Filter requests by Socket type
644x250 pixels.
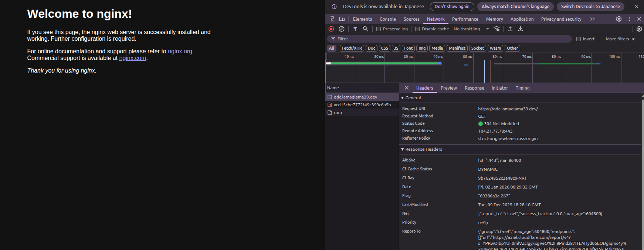pos(478,48)
